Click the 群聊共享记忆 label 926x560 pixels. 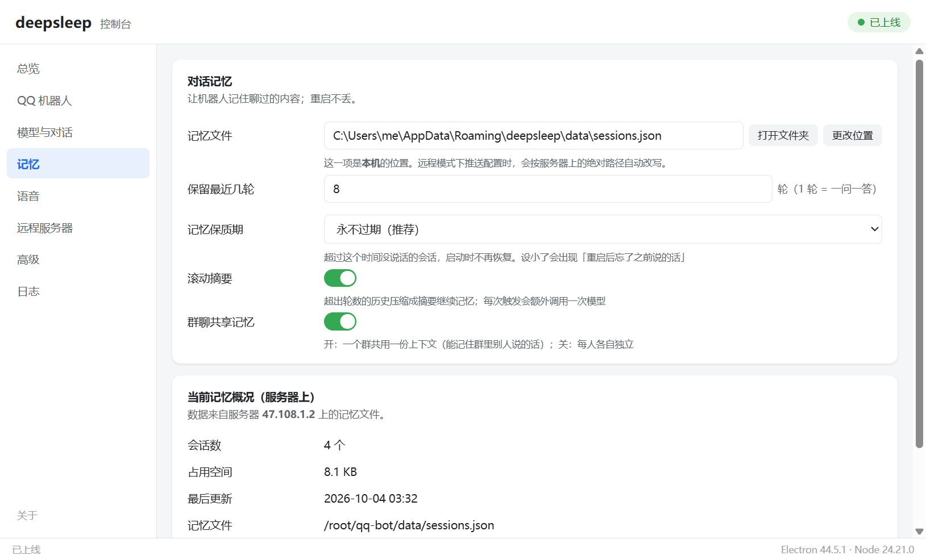click(221, 322)
